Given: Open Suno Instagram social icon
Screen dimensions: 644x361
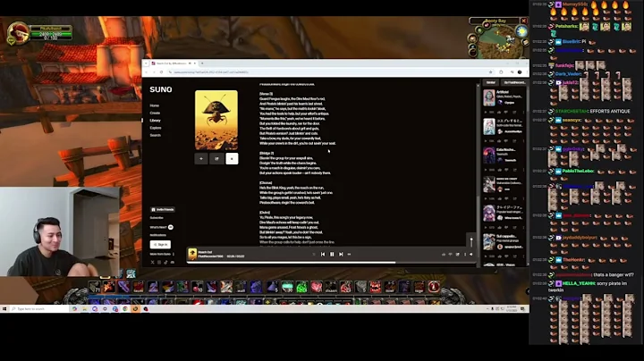Looking at the screenshot, I should click(159, 262).
